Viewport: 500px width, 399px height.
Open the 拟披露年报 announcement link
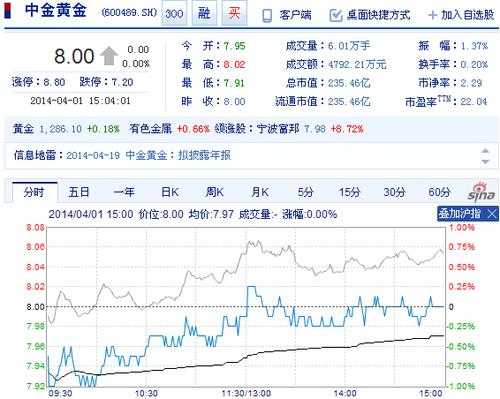click(204, 155)
